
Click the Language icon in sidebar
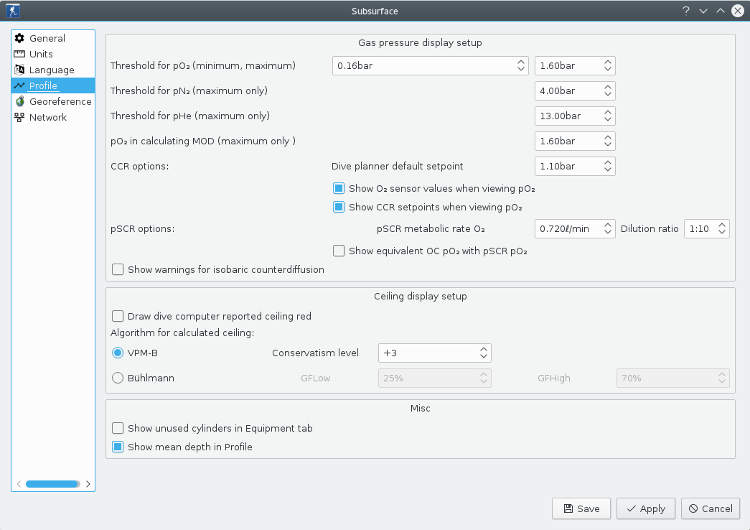(x=19, y=70)
